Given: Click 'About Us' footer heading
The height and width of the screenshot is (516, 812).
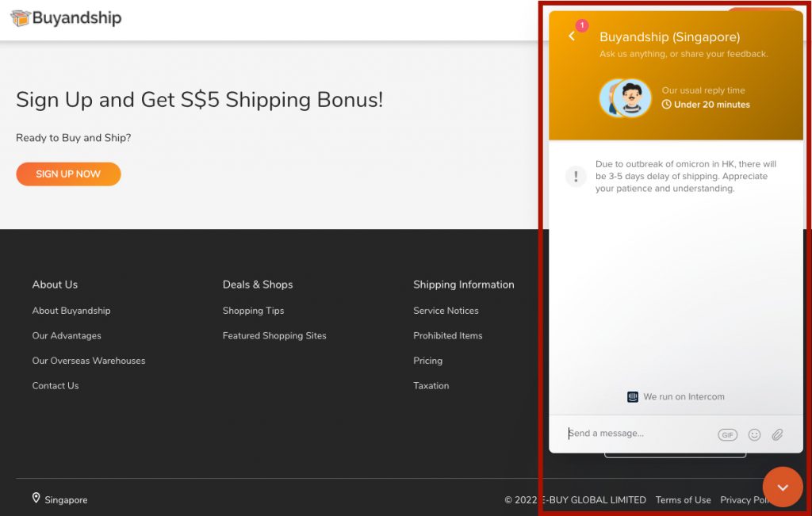Looking at the screenshot, I should point(55,285).
